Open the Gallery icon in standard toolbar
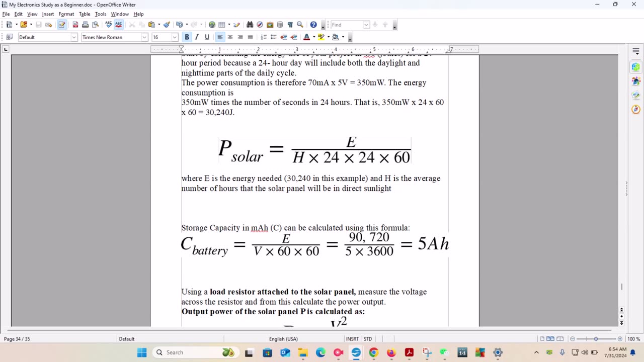Screen dimensions: 644x362 click(x=270, y=25)
